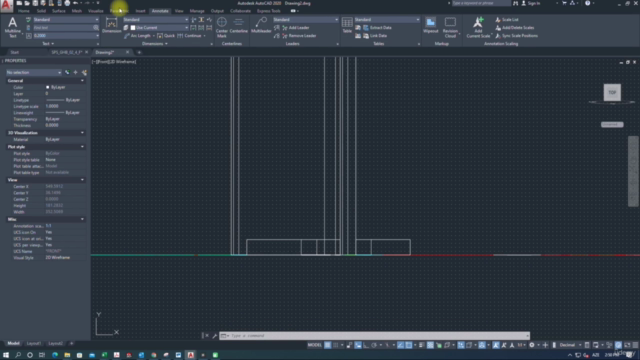
Task: Select the Arc Length dimension tool
Action: [137, 36]
